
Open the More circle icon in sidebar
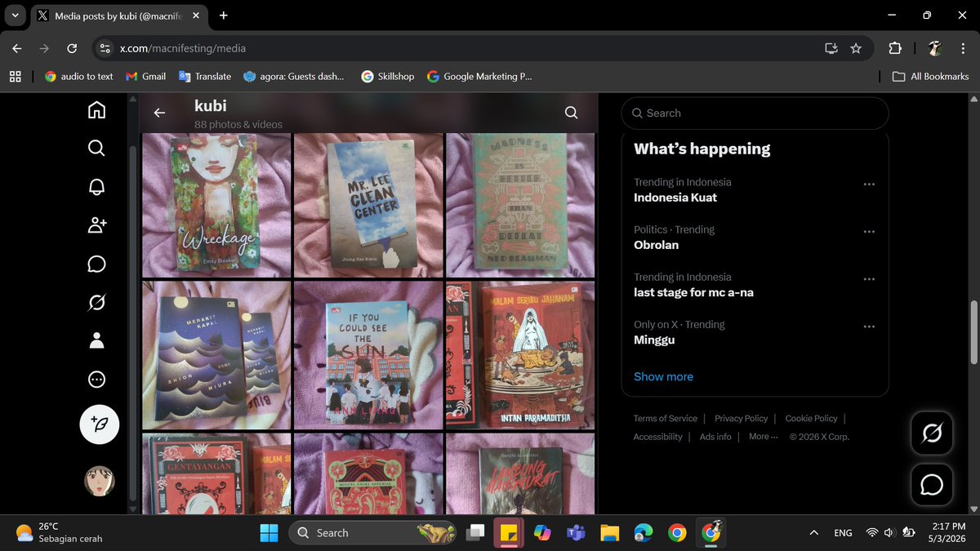96,380
